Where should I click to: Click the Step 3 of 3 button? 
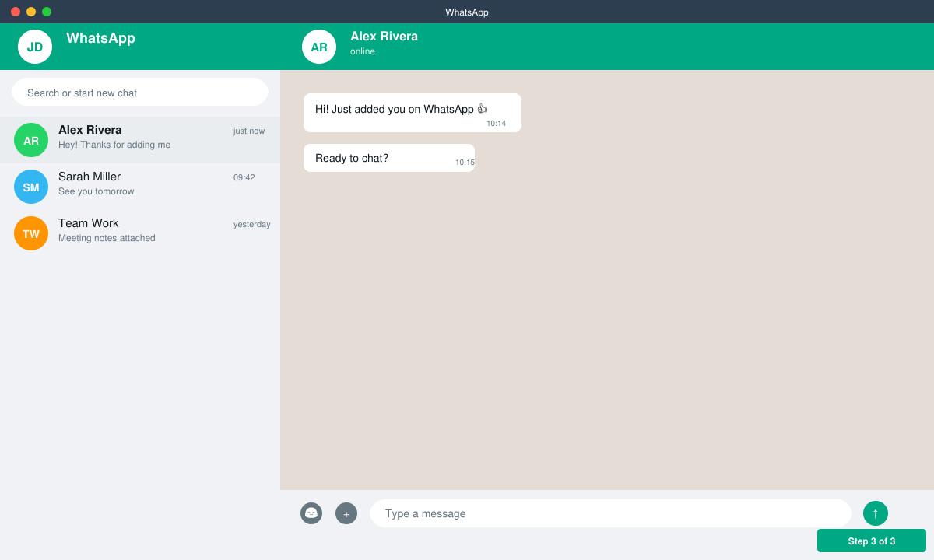pos(872,541)
